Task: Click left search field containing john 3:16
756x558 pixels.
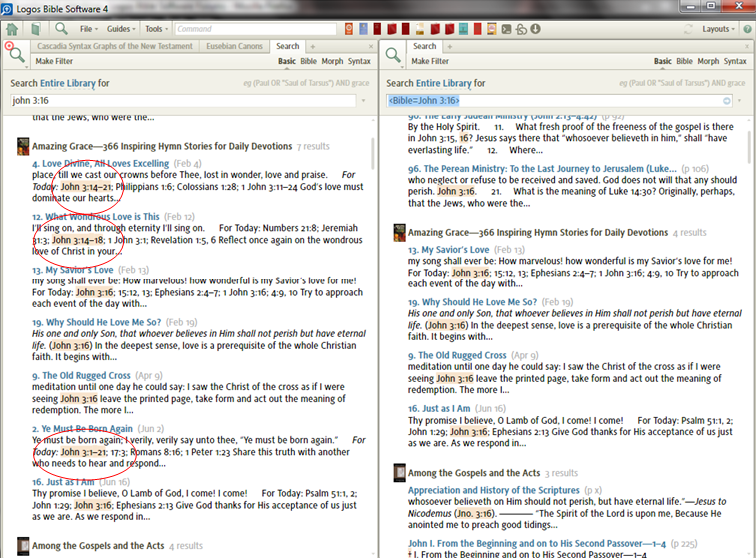Action: [x=183, y=100]
